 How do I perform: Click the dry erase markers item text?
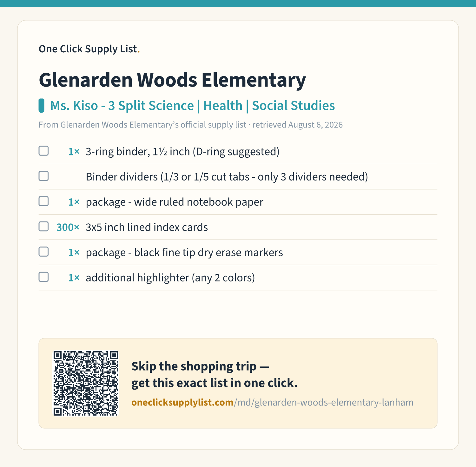[184, 253]
